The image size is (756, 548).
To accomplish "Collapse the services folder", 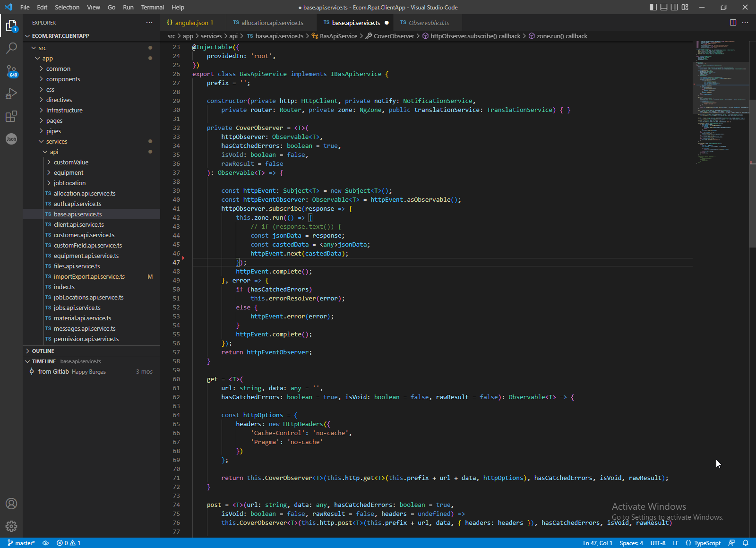I will pos(56,142).
